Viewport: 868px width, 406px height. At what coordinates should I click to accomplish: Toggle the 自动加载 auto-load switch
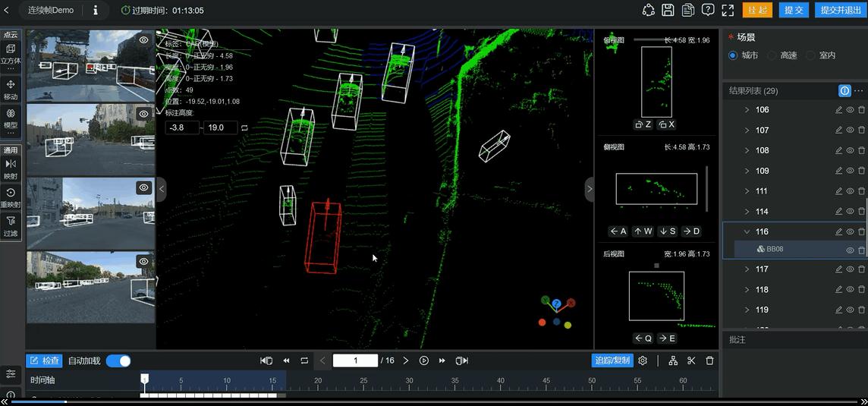click(x=118, y=360)
